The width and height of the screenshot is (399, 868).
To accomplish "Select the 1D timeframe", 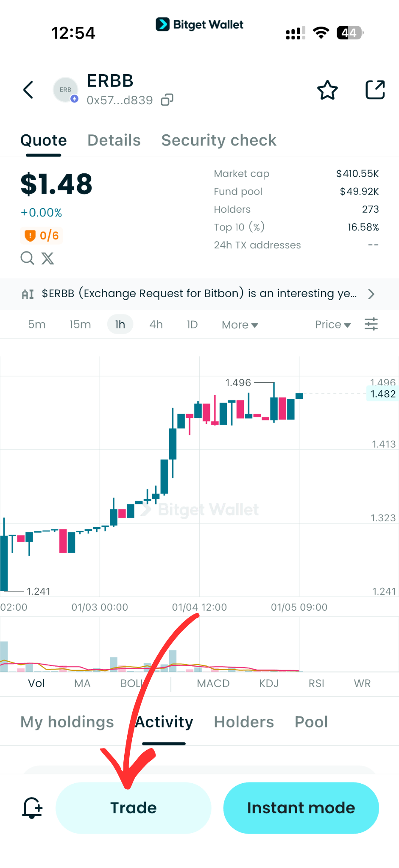I will pyautogui.click(x=192, y=325).
